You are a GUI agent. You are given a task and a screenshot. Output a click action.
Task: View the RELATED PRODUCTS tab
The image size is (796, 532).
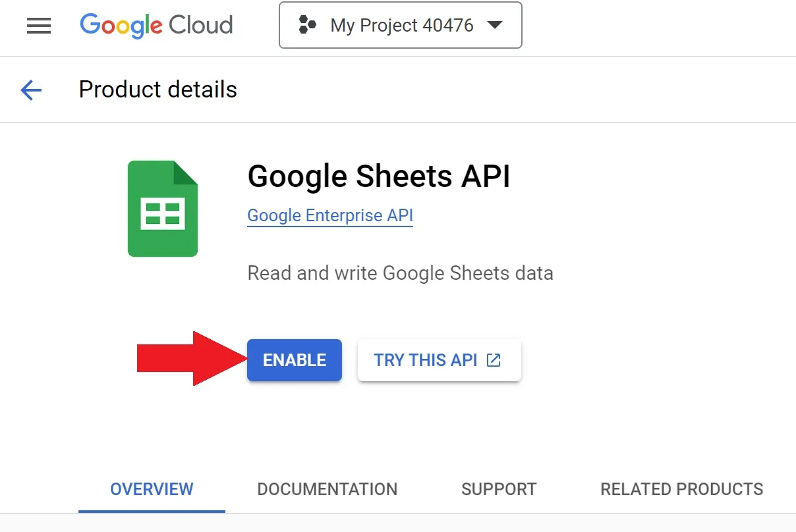click(x=681, y=489)
